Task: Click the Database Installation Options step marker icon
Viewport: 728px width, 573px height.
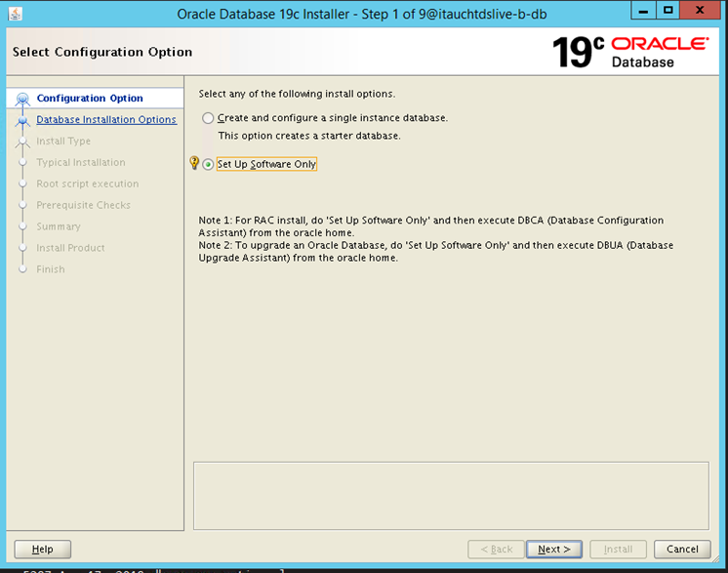Action: pyautogui.click(x=22, y=120)
